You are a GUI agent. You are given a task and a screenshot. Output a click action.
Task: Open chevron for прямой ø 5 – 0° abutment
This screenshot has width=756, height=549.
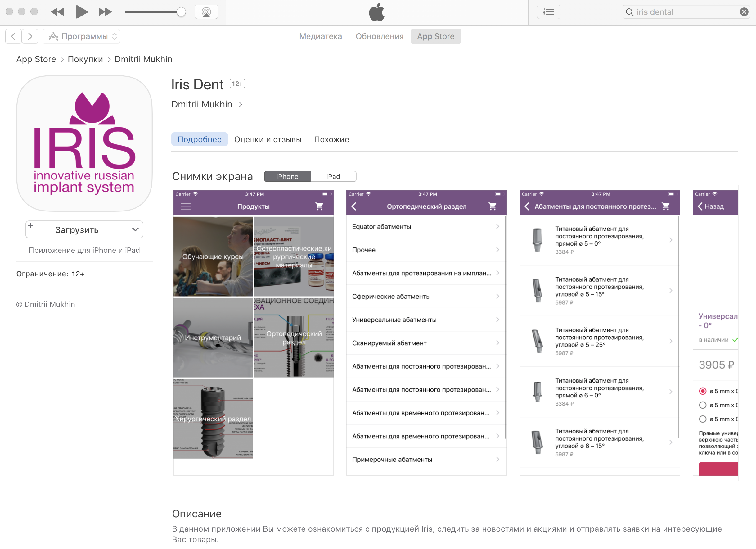point(671,240)
